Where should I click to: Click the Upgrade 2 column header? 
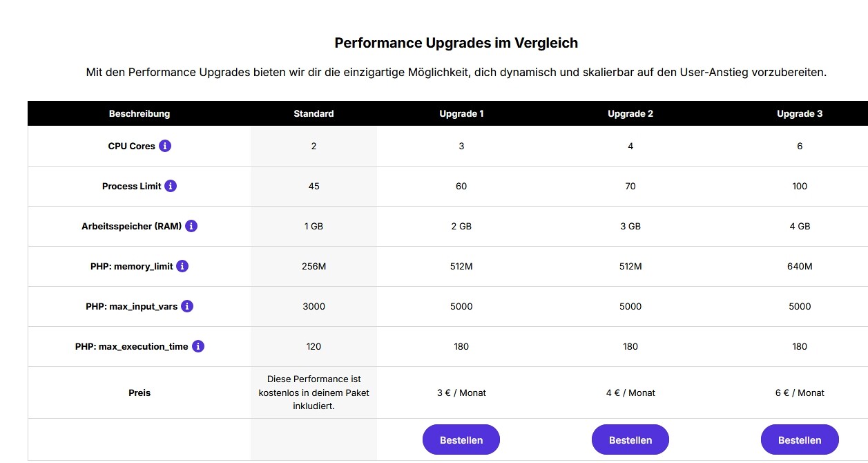pyautogui.click(x=630, y=113)
